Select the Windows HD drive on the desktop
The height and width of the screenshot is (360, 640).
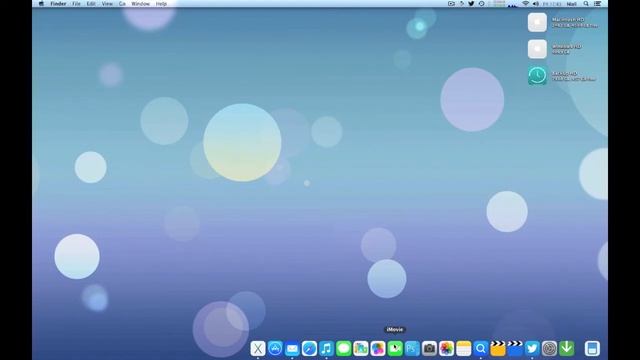(x=537, y=49)
